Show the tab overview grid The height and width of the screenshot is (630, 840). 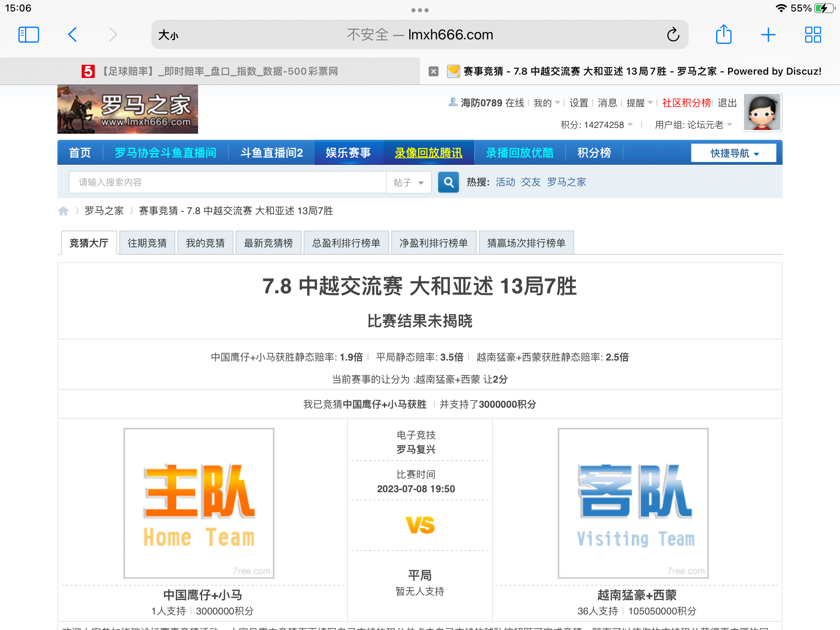(x=813, y=34)
